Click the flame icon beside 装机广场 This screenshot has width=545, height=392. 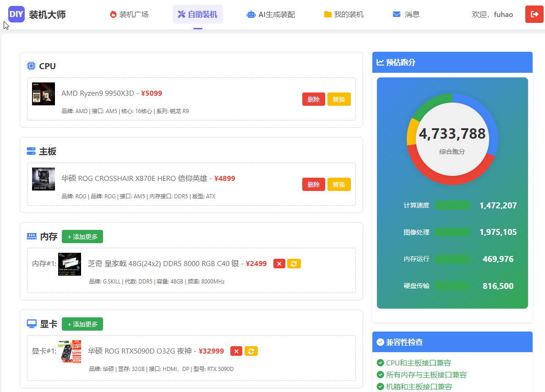[x=113, y=14]
